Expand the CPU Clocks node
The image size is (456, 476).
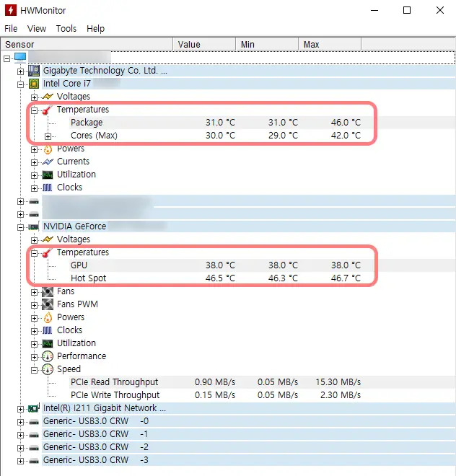(34, 188)
